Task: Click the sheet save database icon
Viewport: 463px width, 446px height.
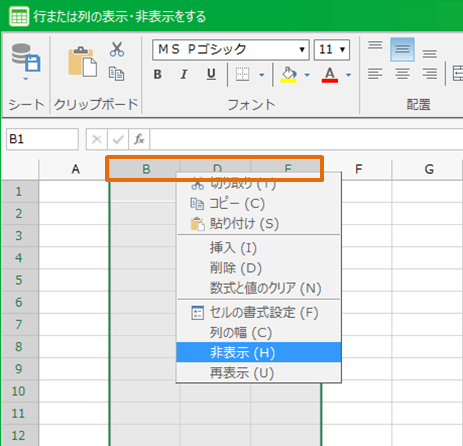Action: point(26,58)
